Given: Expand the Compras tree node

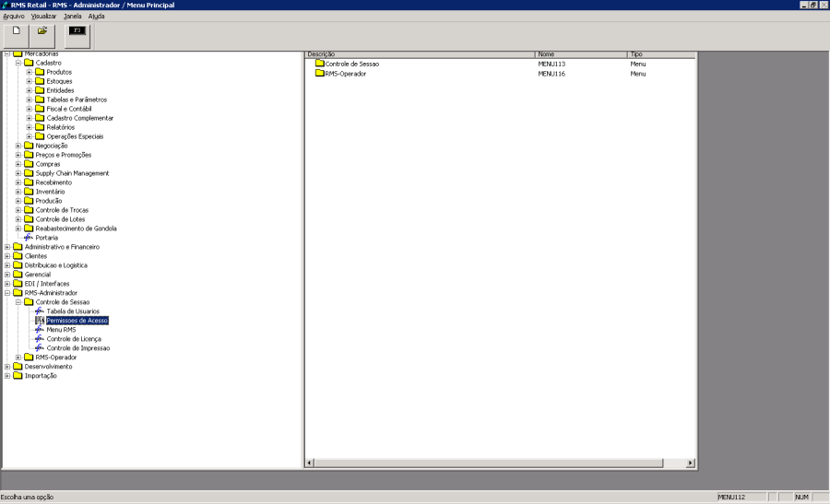Looking at the screenshot, I should pos(18,164).
